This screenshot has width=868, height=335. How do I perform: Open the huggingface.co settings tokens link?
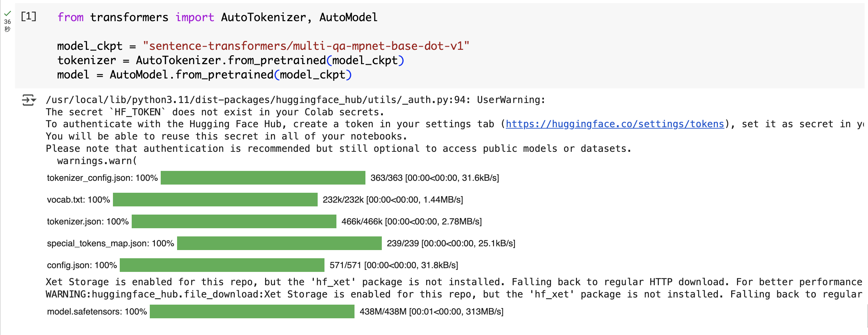[x=615, y=124]
